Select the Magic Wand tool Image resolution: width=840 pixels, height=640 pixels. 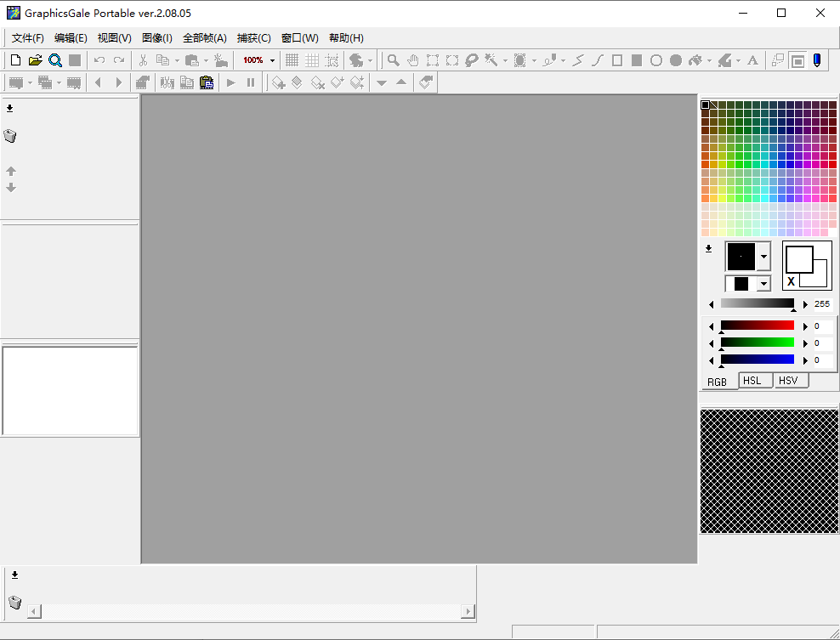491,60
